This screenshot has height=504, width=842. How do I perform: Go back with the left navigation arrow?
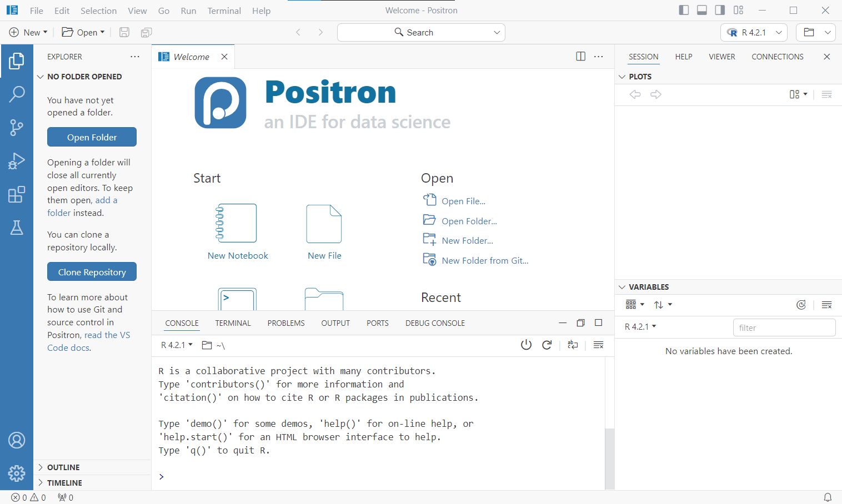tap(298, 32)
